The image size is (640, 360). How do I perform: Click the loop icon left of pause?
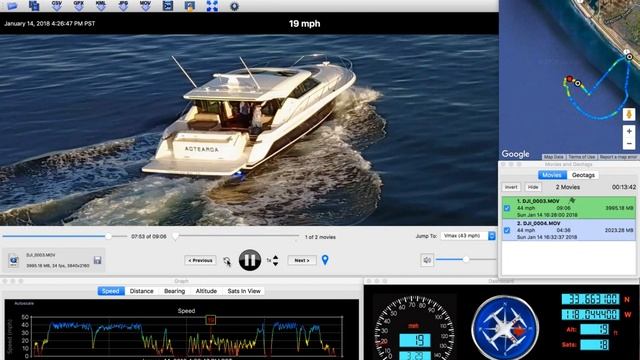coord(227,260)
